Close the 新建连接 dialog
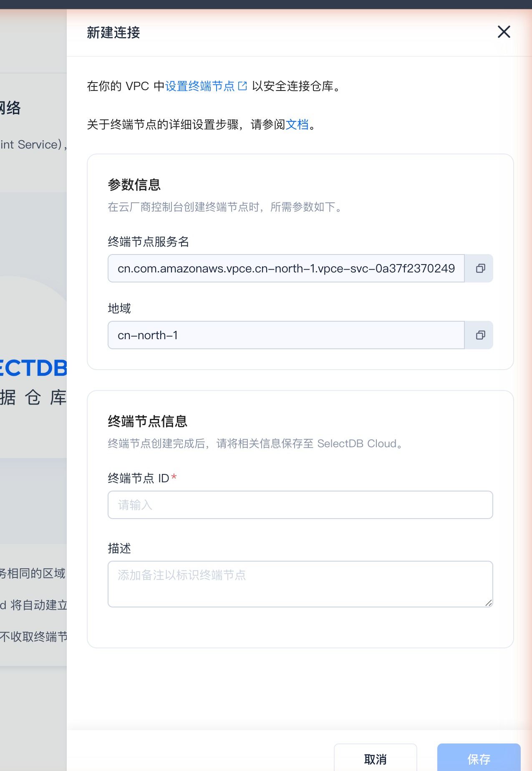The height and width of the screenshot is (771, 532). [x=504, y=32]
